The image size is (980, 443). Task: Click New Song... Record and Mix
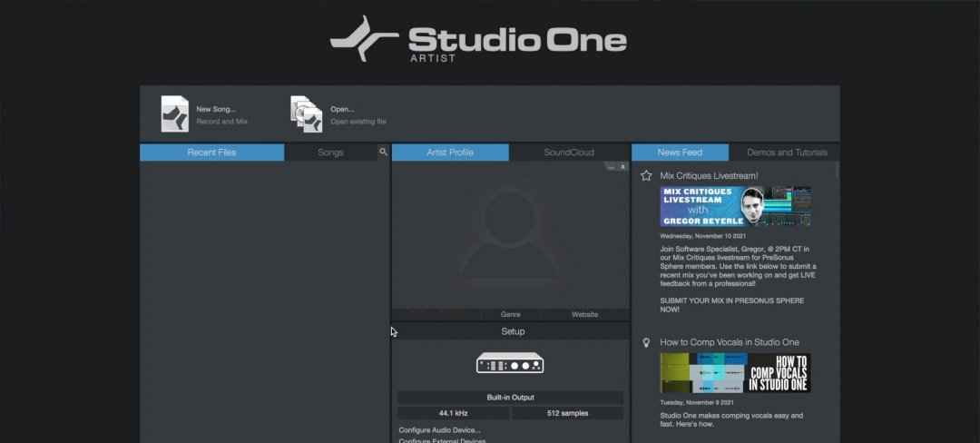(222, 115)
